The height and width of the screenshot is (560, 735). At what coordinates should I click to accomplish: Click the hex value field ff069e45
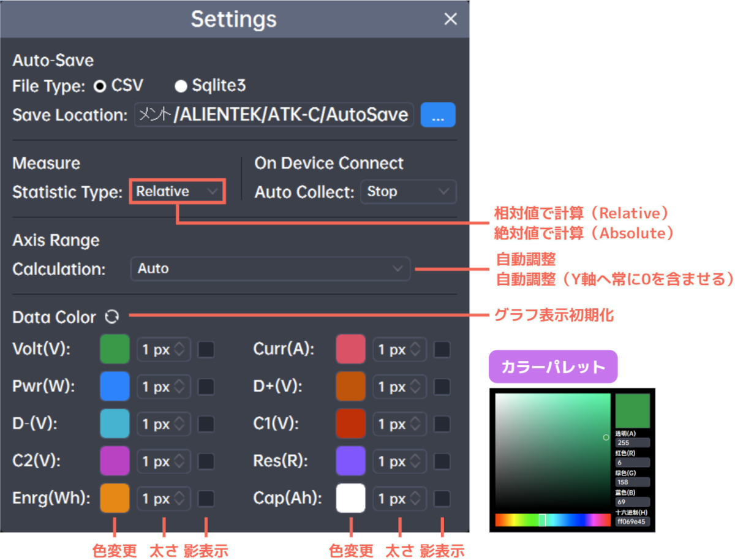pyautogui.click(x=633, y=522)
